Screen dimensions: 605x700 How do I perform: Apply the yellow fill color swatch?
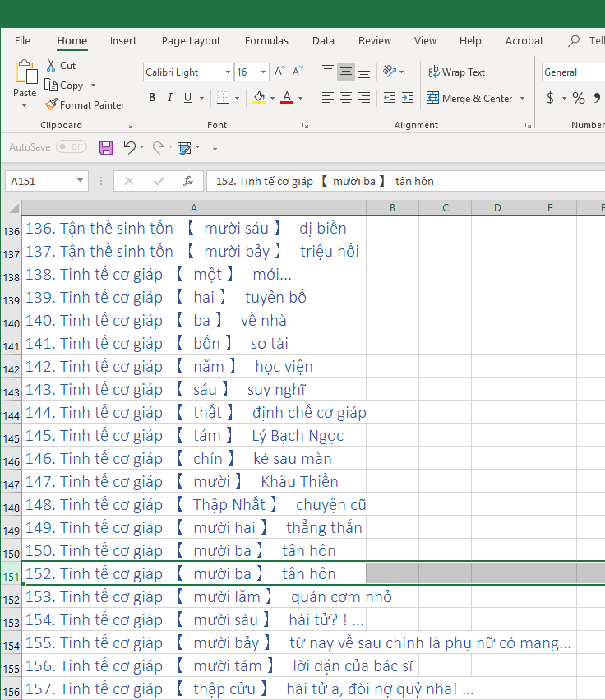click(260, 98)
